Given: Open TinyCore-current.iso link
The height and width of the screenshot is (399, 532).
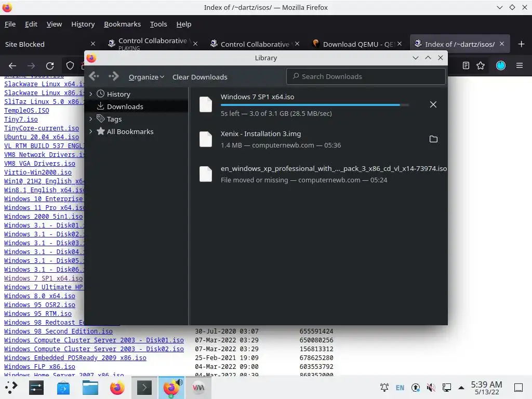Looking at the screenshot, I should click(42, 128).
